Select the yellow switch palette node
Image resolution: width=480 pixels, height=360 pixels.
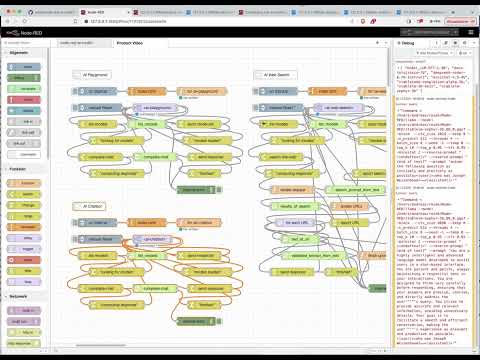24,194
